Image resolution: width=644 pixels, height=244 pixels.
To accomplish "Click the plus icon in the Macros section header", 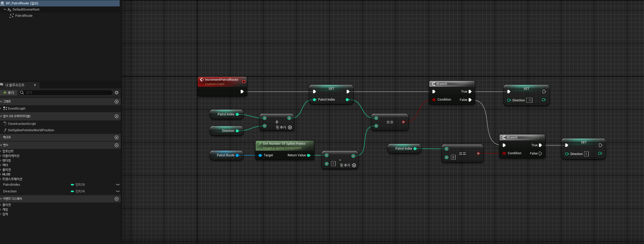I will click(117, 137).
